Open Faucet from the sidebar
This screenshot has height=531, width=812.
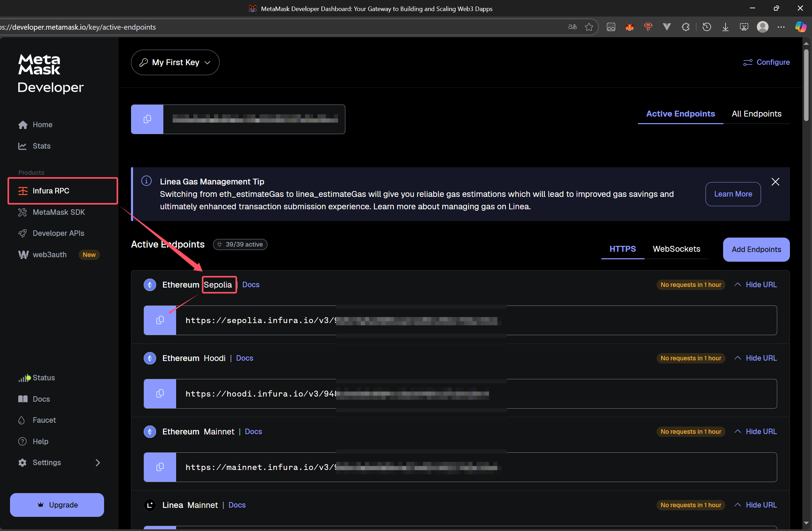pos(44,420)
